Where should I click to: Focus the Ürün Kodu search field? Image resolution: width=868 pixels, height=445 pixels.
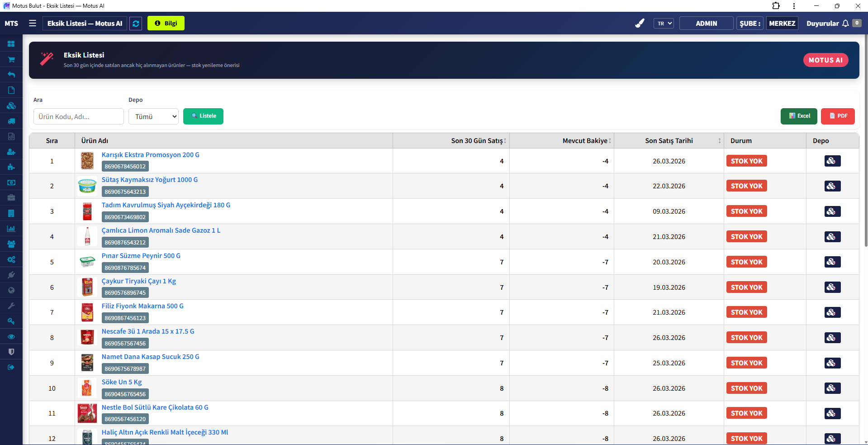point(78,116)
